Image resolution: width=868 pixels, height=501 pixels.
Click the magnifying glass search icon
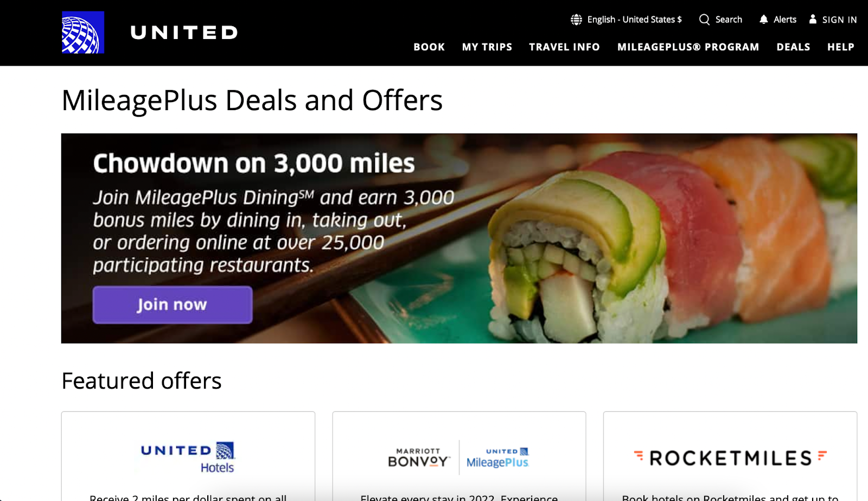tap(704, 20)
